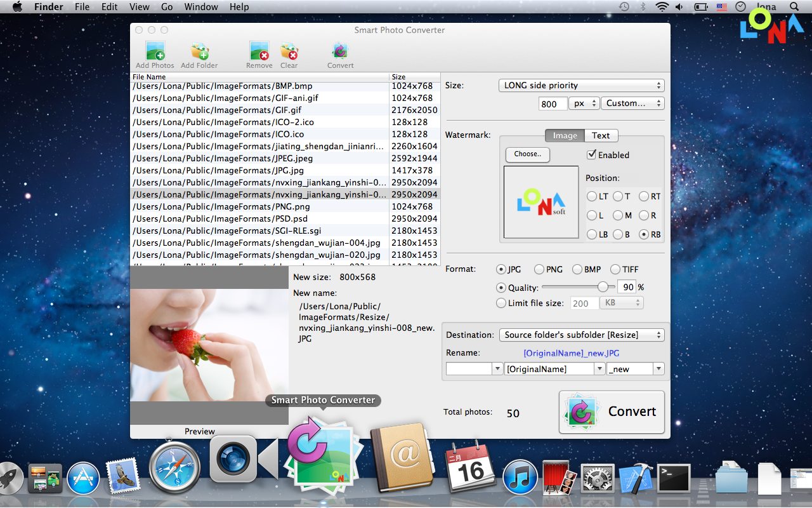Click the quality percent field showing 90
812x508 pixels.
(x=627, y=287)
